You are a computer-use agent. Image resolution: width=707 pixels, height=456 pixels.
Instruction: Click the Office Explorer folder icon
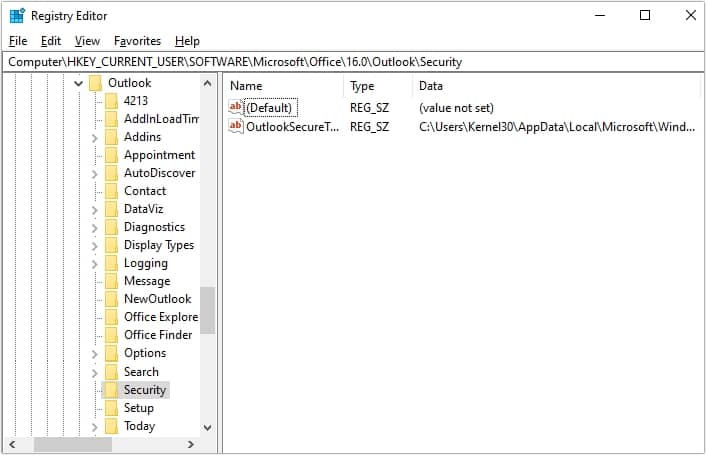coord(111,317)
